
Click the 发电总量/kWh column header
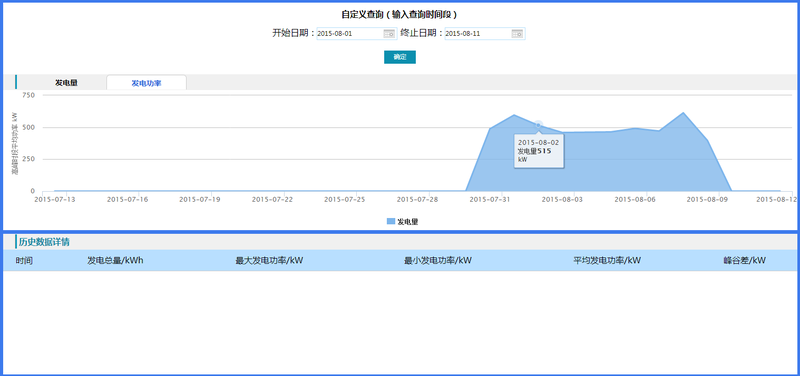pyautogui.click(x=115, y=261)
